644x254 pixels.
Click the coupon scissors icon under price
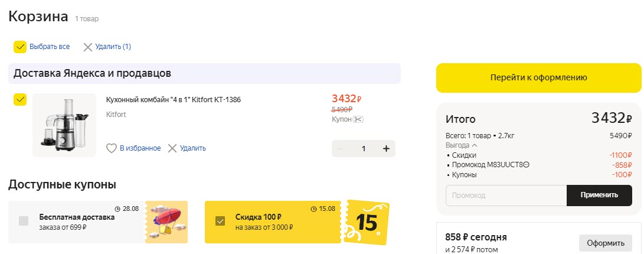coord(358,119)
